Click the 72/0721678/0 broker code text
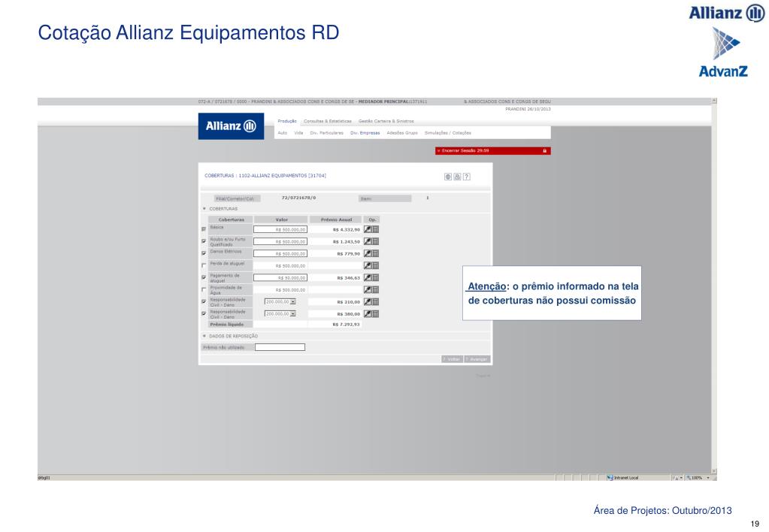 [298, 198]
